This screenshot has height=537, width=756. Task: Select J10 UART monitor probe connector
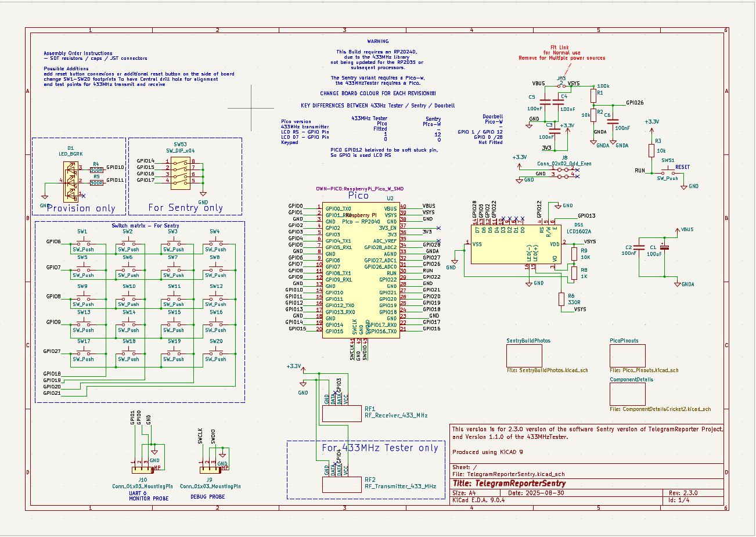141,470
